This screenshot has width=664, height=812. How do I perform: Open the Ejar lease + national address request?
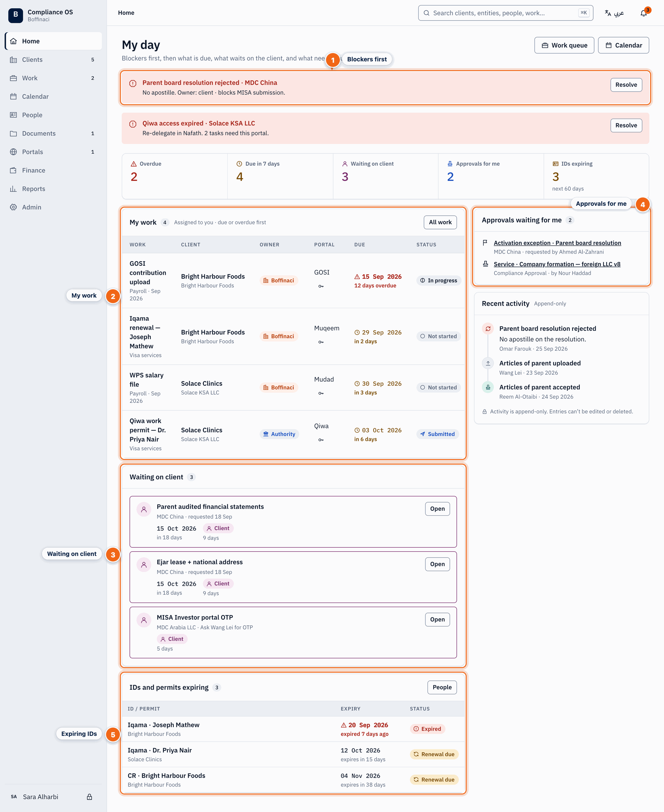point(437,564)
